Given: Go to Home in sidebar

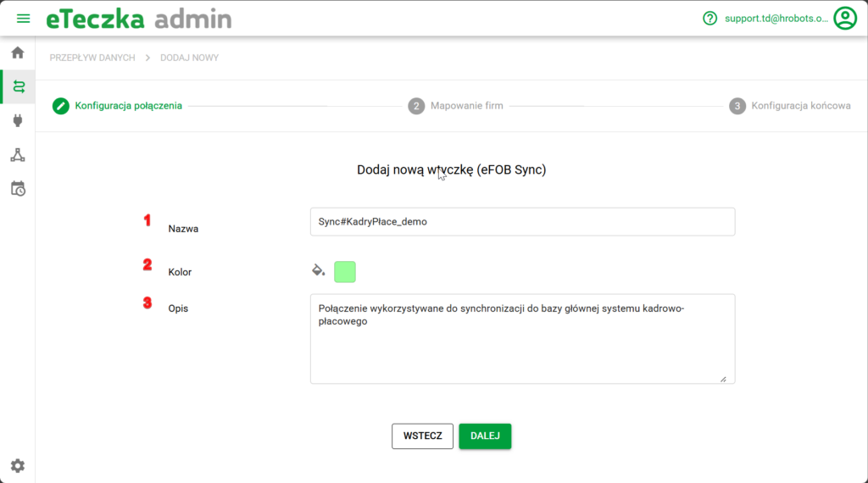Looking at the screenshot, I should (18, 53).
